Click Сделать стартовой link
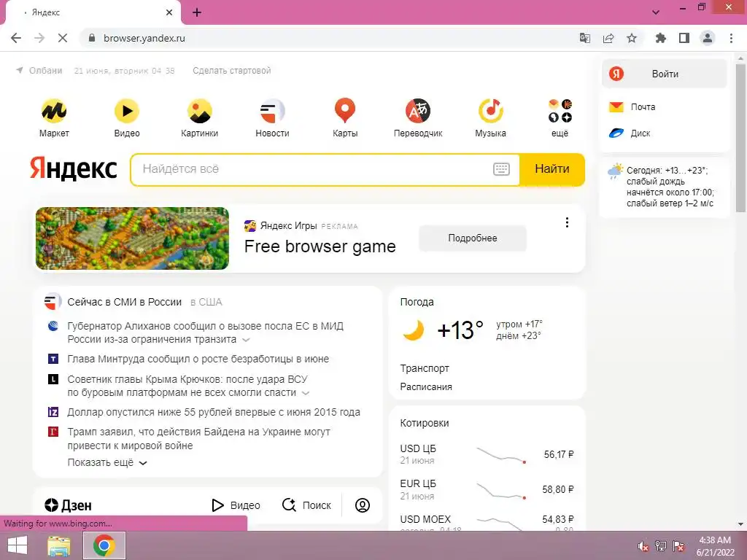Image resolution: width=747 pixels, height=560 pixels. click(x=231, y=71)
